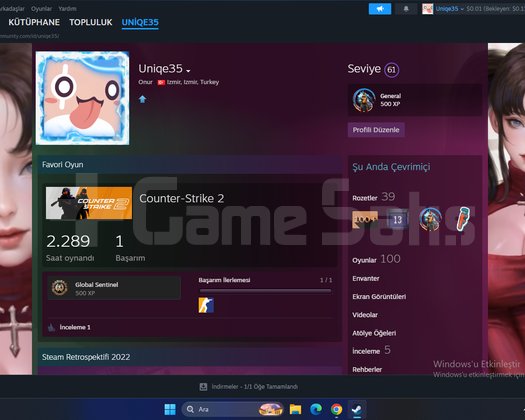Open the Windows Start button
This screenshot has height=420, width=525.
point(170,409)
